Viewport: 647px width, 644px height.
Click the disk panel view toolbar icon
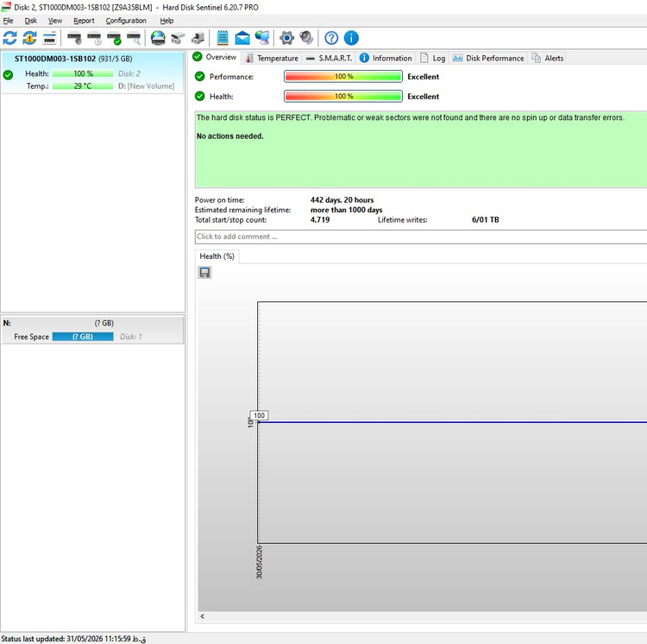pyautogui.click(x=49, y=38)
